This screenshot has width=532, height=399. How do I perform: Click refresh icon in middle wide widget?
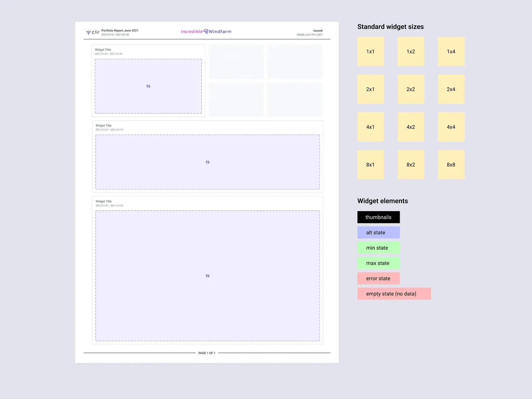point(207,162)
